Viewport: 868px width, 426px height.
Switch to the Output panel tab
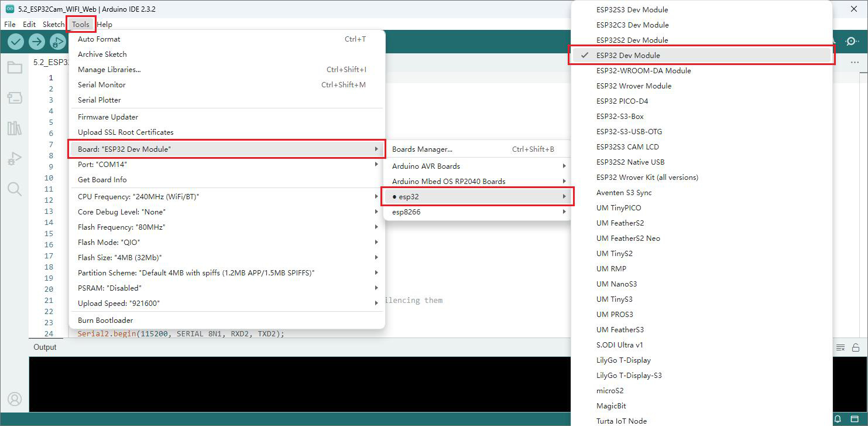(x=45, y=347)
